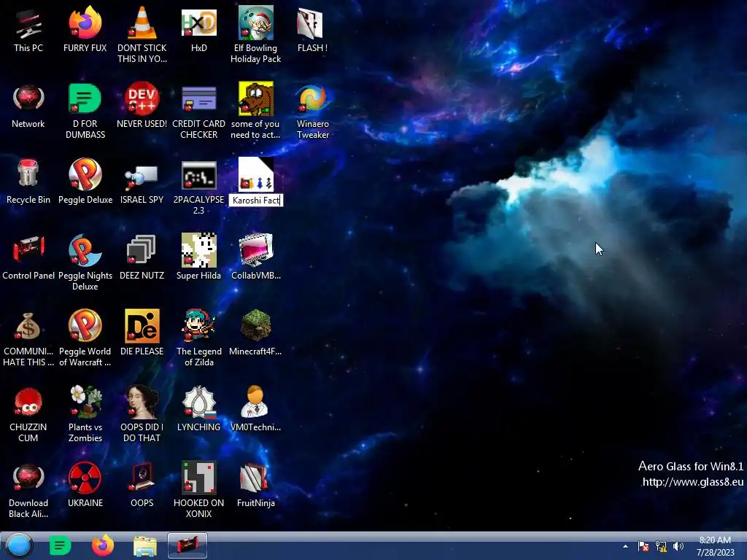
Task: Select the 'some of you need to act' icon
Action: 256,111
